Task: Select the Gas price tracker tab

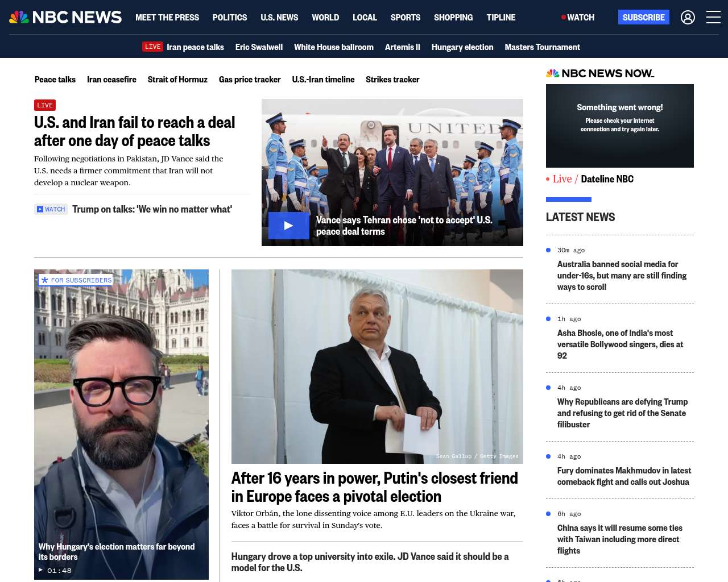Action: pyautogui.click(x=250, y=80)
